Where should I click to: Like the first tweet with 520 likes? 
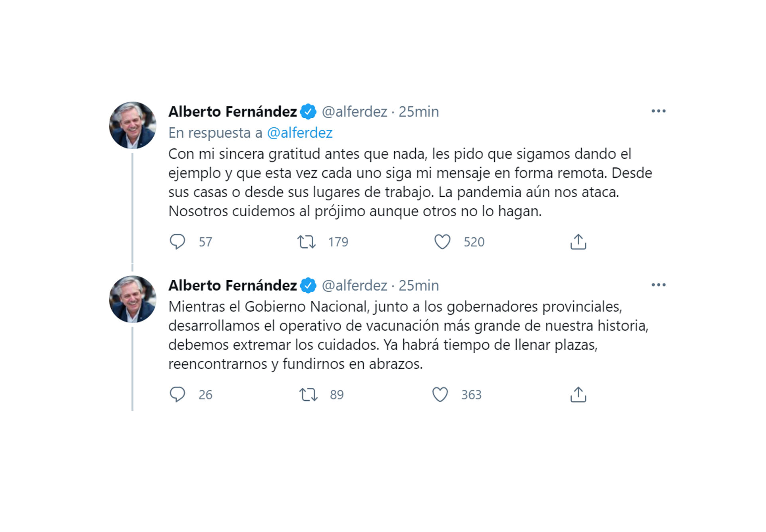(x=442, y=242)
